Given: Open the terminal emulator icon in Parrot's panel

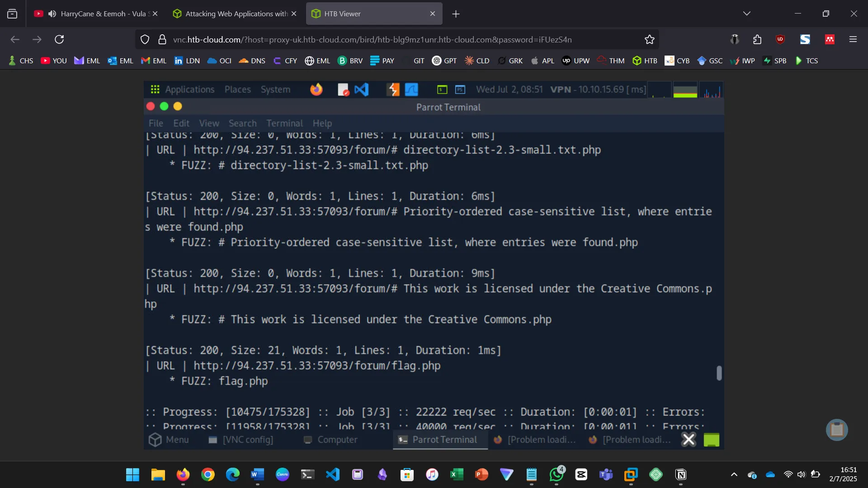Looking at the screenshot, I should point(442,89).
